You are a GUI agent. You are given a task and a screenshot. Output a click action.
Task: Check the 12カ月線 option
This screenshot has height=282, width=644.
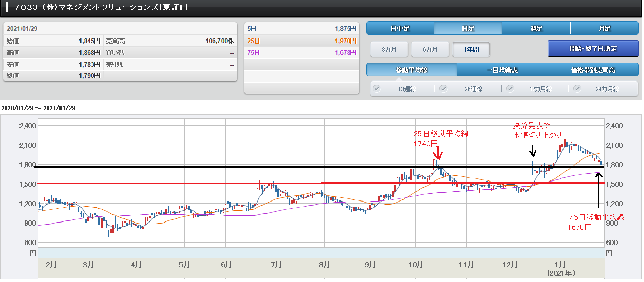click(x=510, y=88)
